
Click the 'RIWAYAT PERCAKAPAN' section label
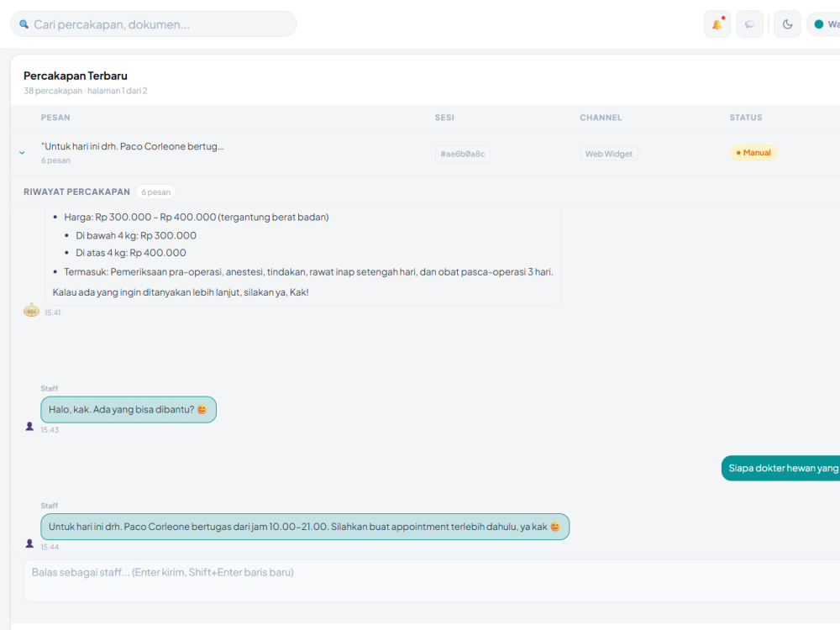[x=76, y=192]
